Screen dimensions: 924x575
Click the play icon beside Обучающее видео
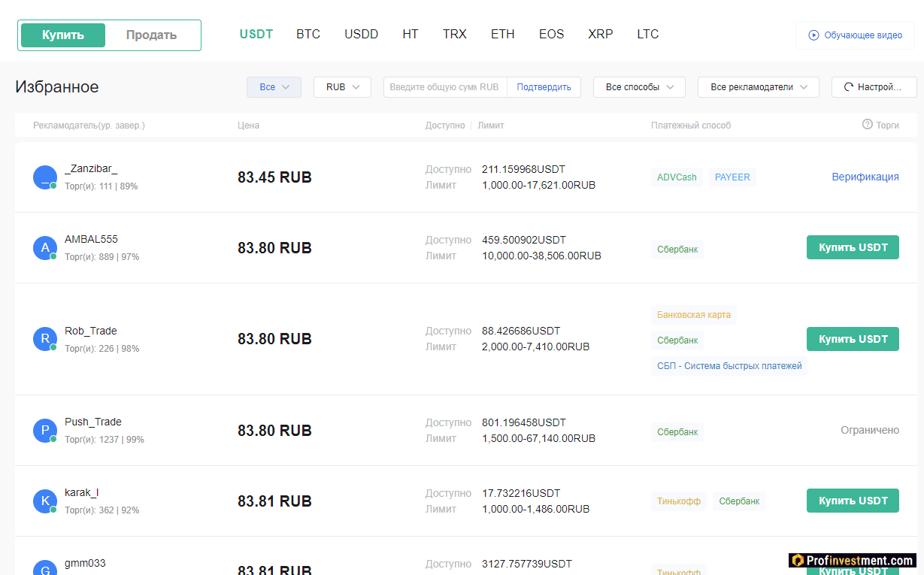point(813,35)
